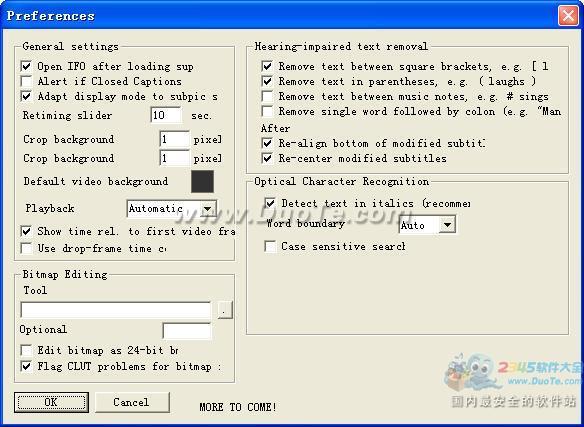Image resolution: width=584 pixels, height=427 pixels.
Task: Click the Retiming slider seconds field
Action: 166,115
